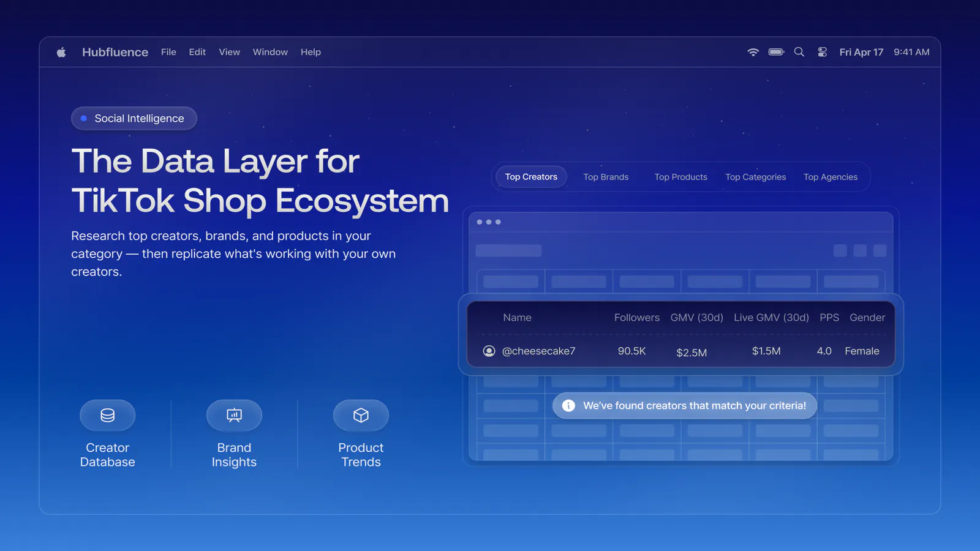Click the GMV (30d) column header
The height and width of the screenshot is (551, 980).
[697, 318]
